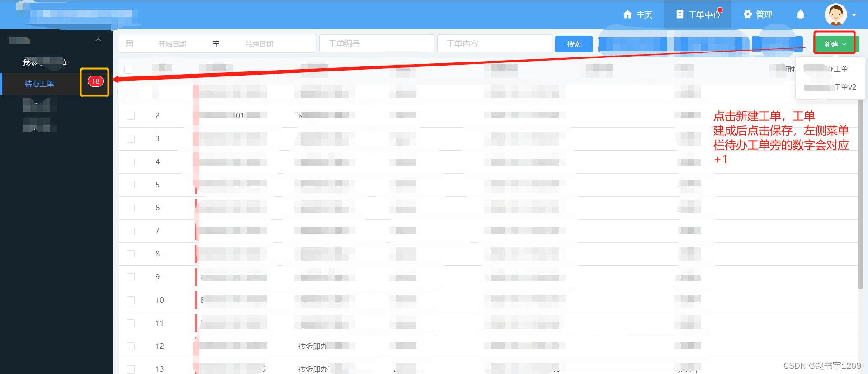Click the calendar icon in date range picker
Viewport: 868px width, 374px height.
[129, 44]
